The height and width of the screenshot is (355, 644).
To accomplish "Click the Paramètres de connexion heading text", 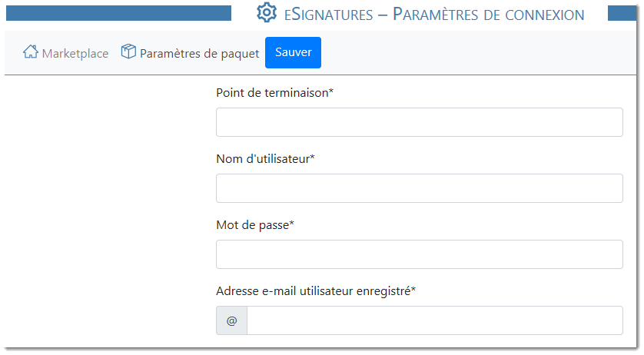I will (488, 14).
